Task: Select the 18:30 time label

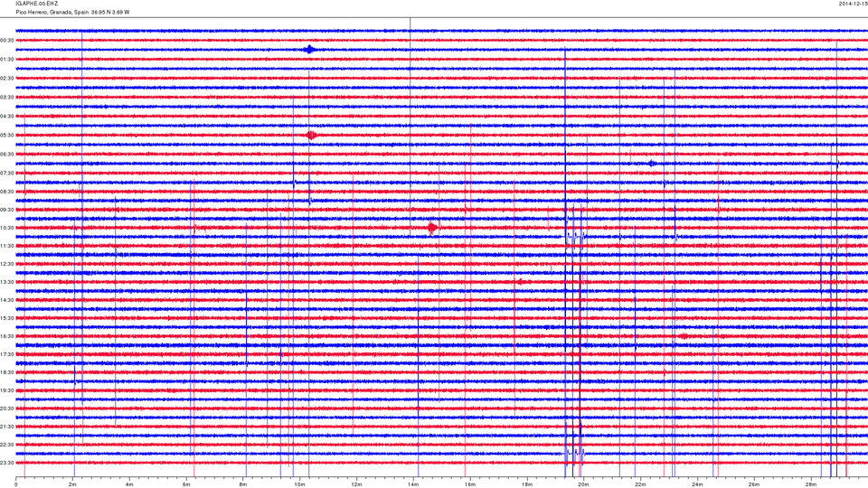Action: pyautogui.click(x=7, y=372)
